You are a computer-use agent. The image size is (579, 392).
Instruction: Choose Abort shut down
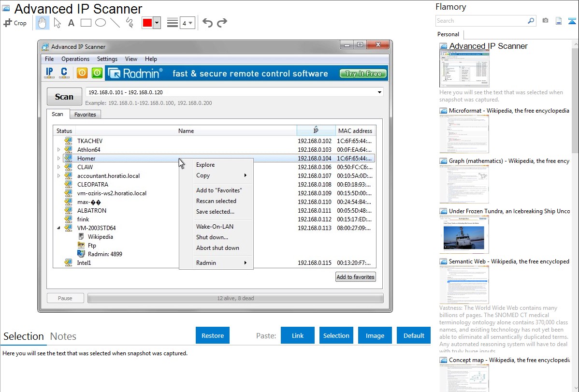point(216,248)
